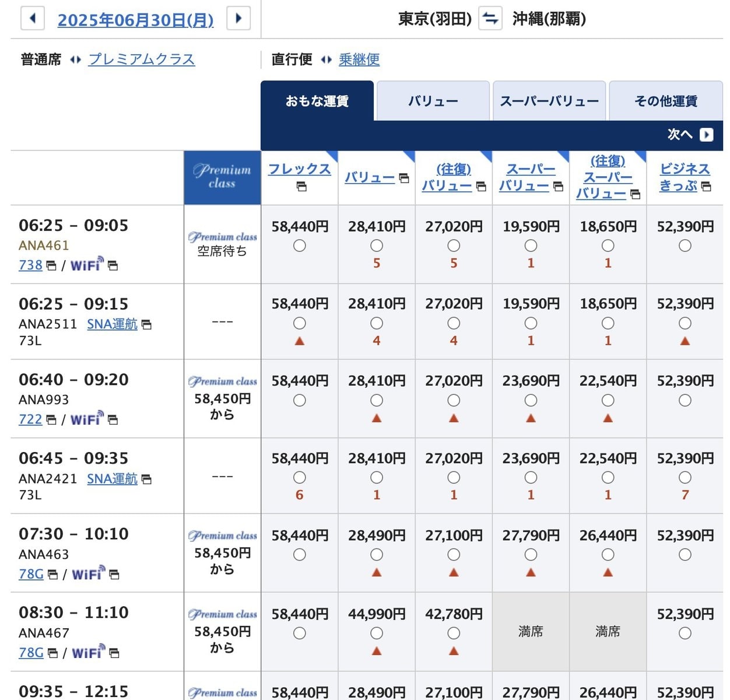Select フレックス fare radio for ANA2421
Viewport: 730px width, 700px height.
click(x=300, y=477)
